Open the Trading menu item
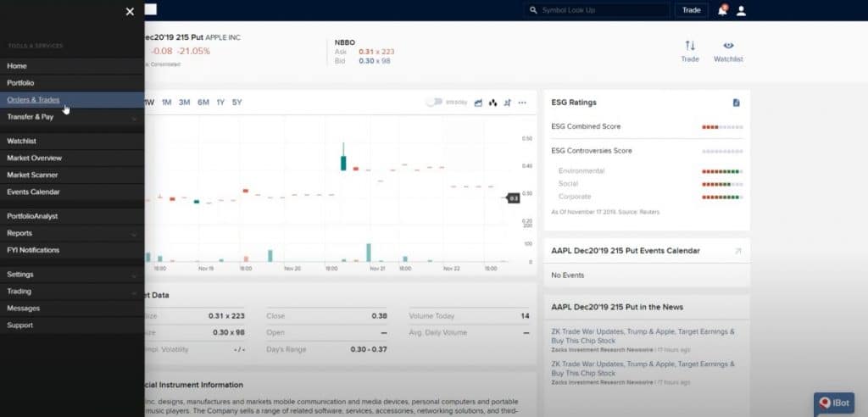The image size is (868, 417). (72, 292)
